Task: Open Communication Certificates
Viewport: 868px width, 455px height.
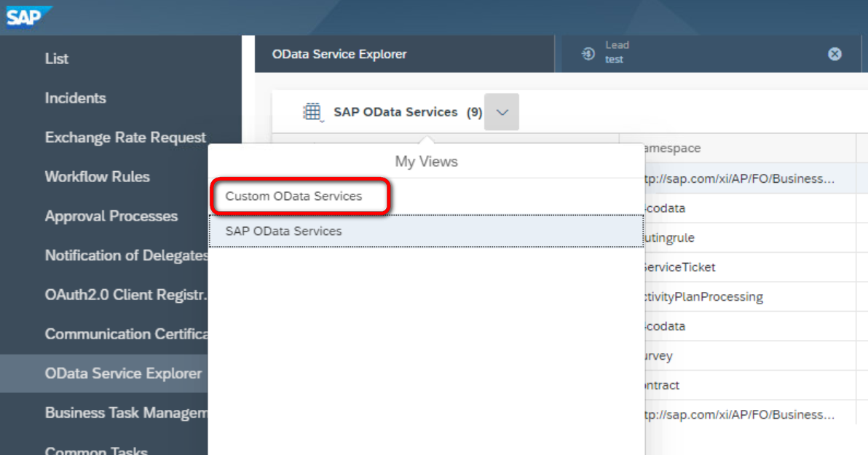Action: (x=126, y=334)
